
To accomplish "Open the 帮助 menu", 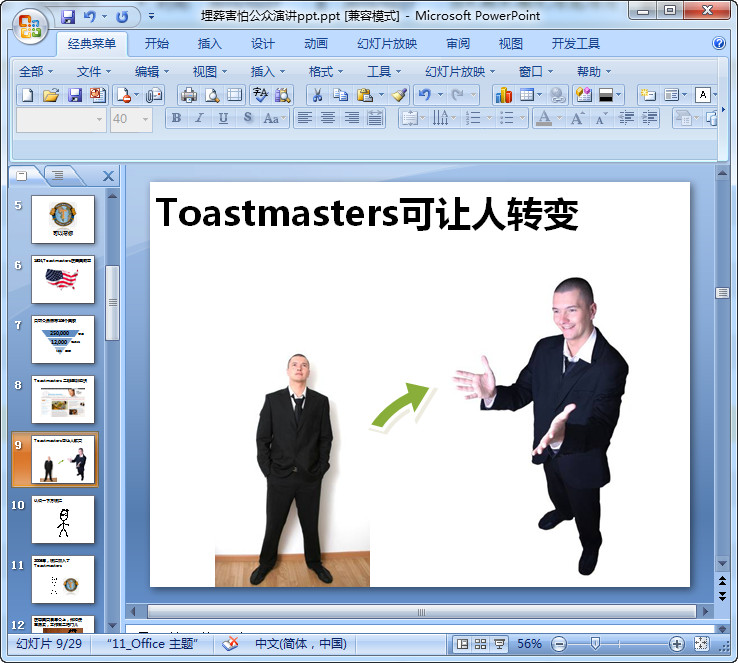I will (594, 72).
